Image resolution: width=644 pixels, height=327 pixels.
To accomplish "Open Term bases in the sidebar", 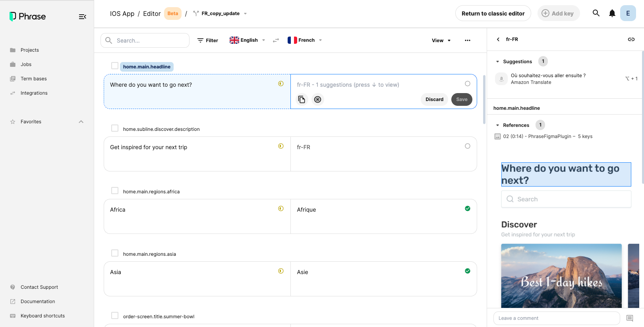I will pyautogui.click(x=33, y=79).
